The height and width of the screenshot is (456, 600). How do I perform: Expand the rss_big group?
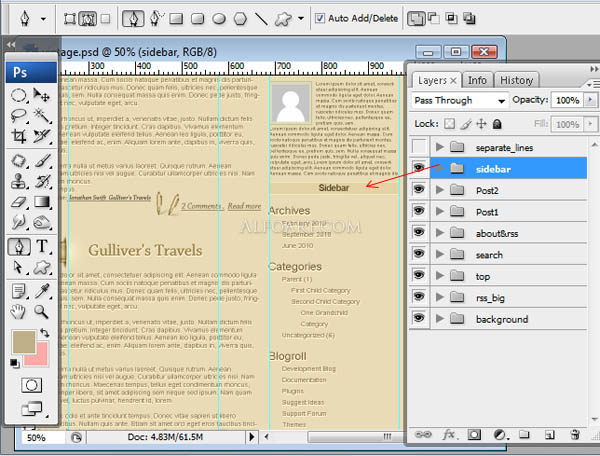point(440,297)
